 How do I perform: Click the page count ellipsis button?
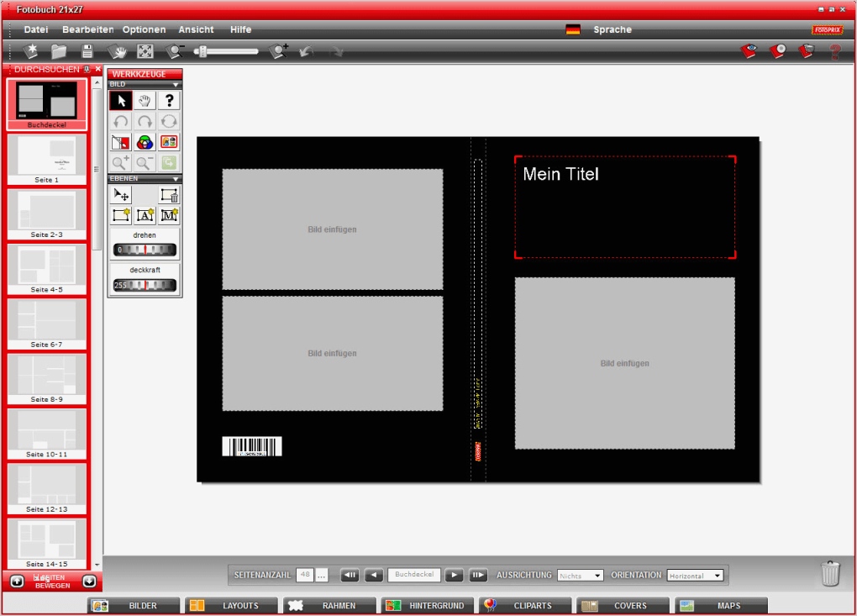[321, 575]
